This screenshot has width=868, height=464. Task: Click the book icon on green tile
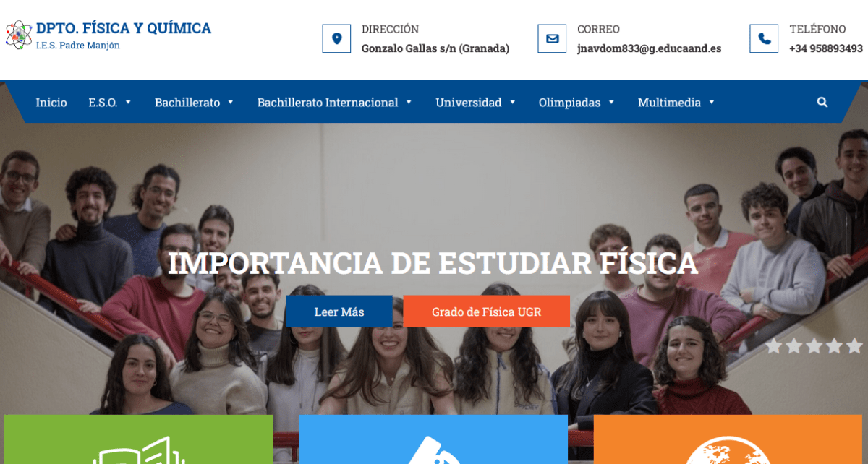[139, 451]
